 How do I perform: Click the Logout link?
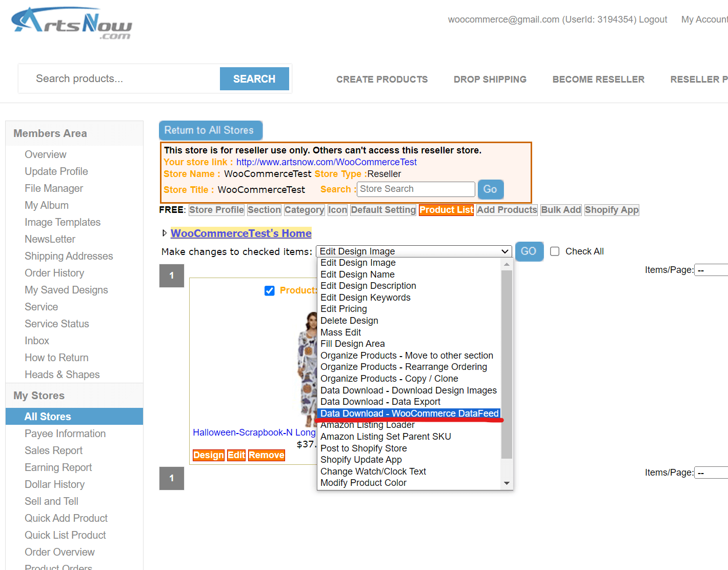[x=653, y=19]
